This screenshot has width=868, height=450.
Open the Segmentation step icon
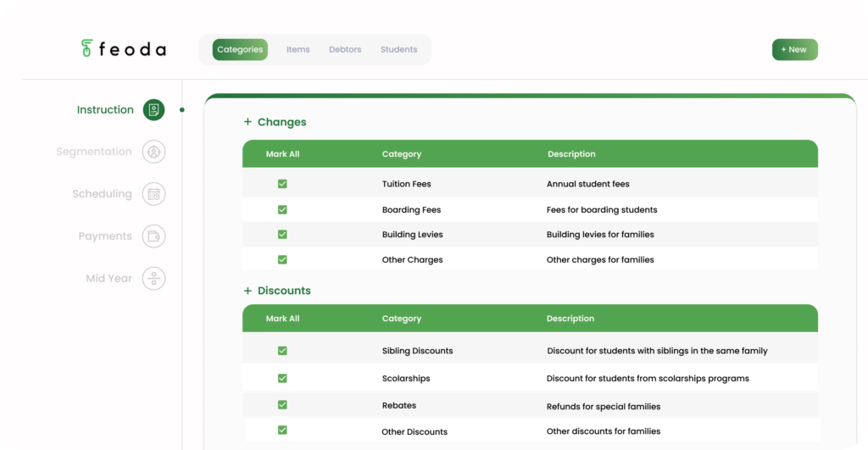point(154,152)
